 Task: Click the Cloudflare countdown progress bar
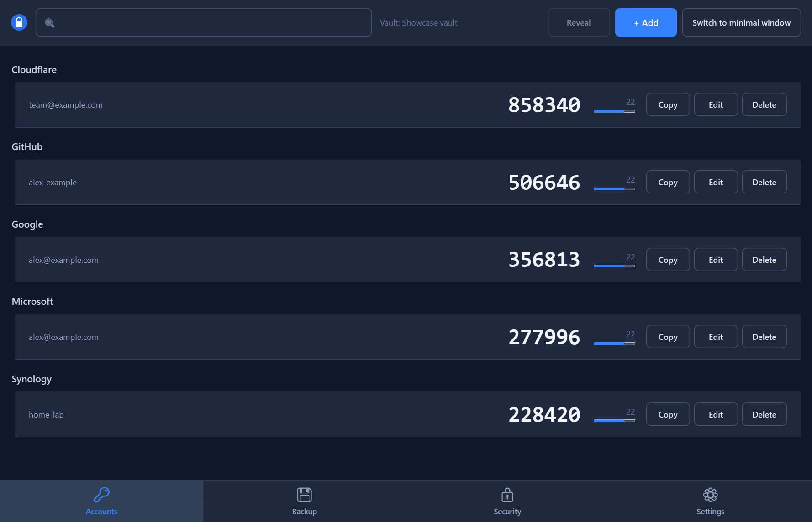coord(614,111)
